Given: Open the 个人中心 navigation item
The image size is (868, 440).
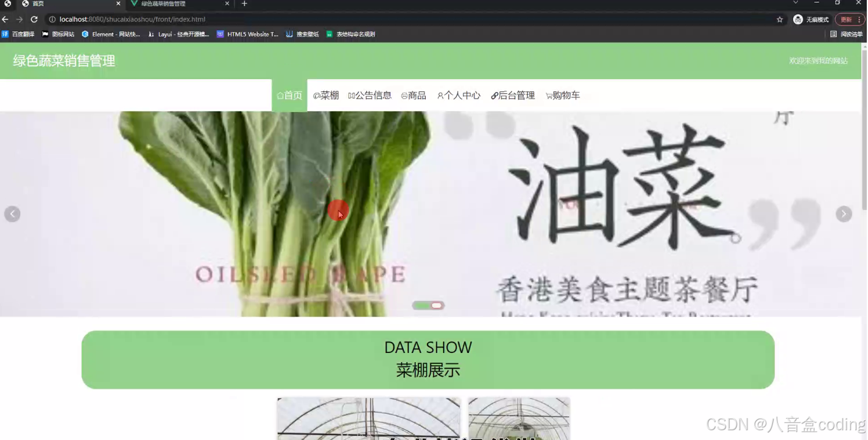Looking at the screenshot, I should pyautogui.click(x=459, y=96).
